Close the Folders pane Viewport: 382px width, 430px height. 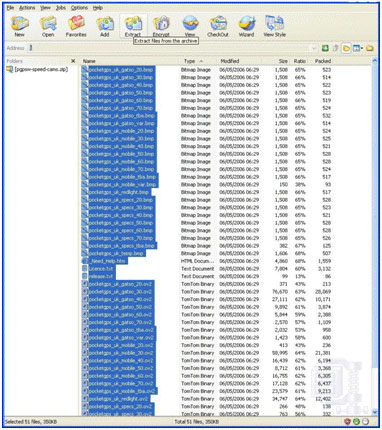(x=73, y=61)
